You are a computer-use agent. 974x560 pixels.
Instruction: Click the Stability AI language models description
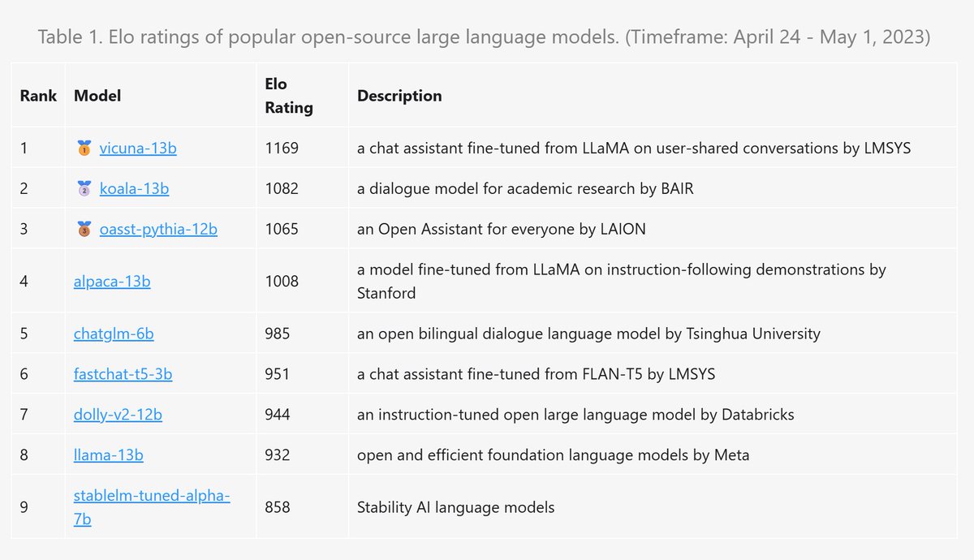456,507
